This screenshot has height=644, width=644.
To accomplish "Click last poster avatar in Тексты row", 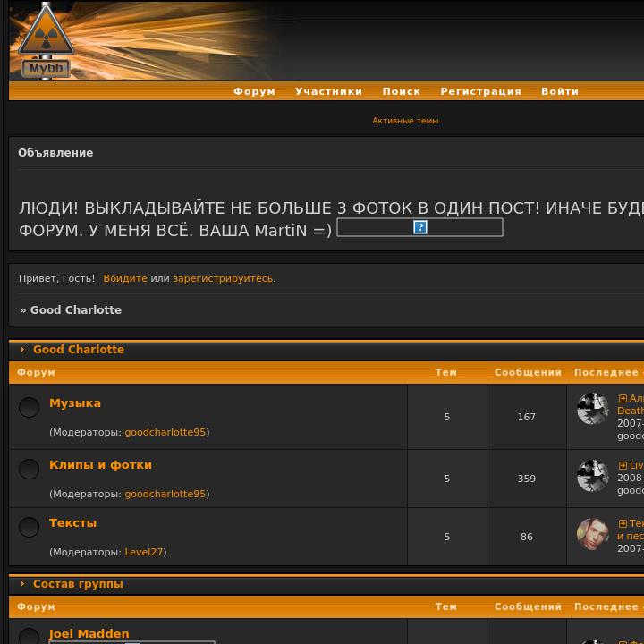I will tap(593, 534).
